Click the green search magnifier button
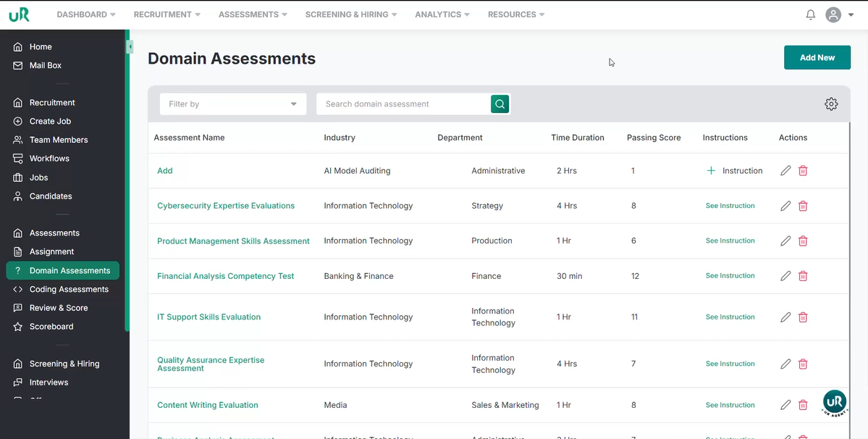 point(500,104)
